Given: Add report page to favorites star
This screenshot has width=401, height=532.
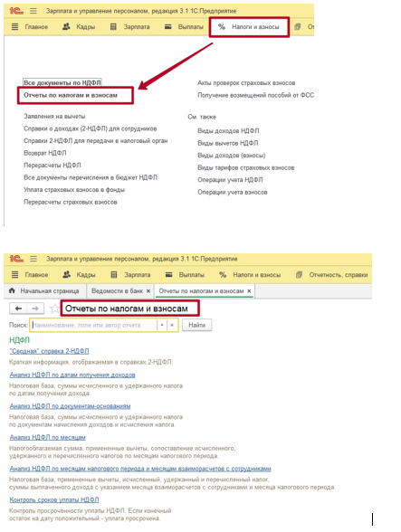Looking at the screenshot, I should tap(54, 309).
